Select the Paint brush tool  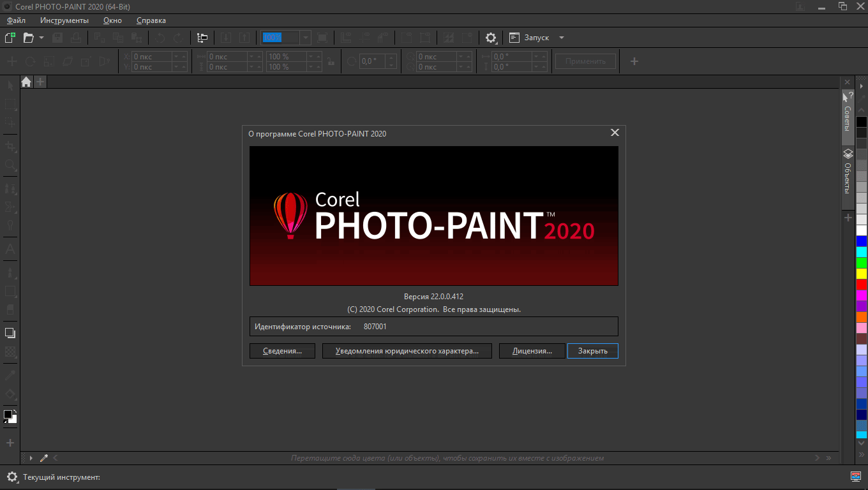(10, 273)
